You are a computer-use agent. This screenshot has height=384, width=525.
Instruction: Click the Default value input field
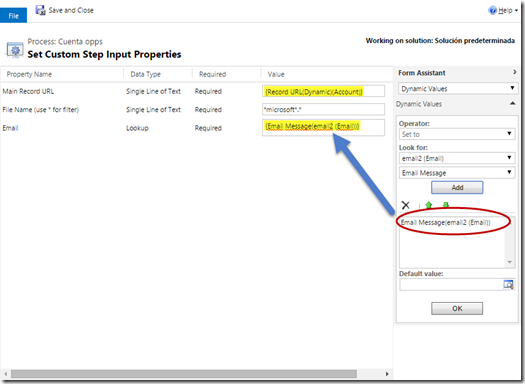451,285
